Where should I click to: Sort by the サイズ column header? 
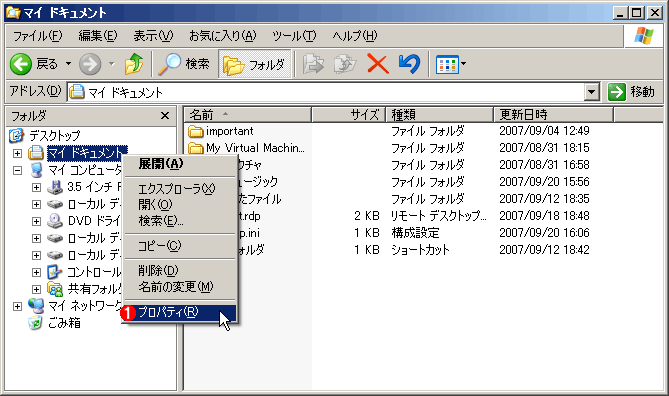349,115
